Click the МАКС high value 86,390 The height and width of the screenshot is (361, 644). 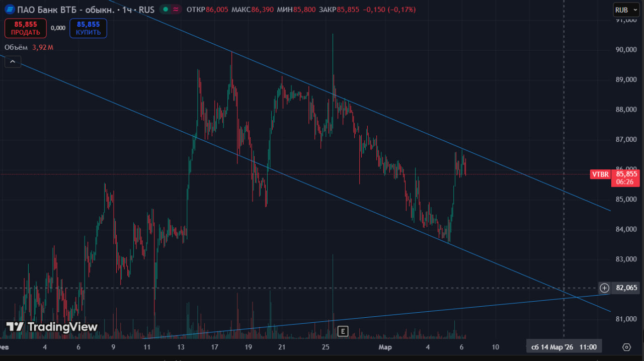coord(263,10)
